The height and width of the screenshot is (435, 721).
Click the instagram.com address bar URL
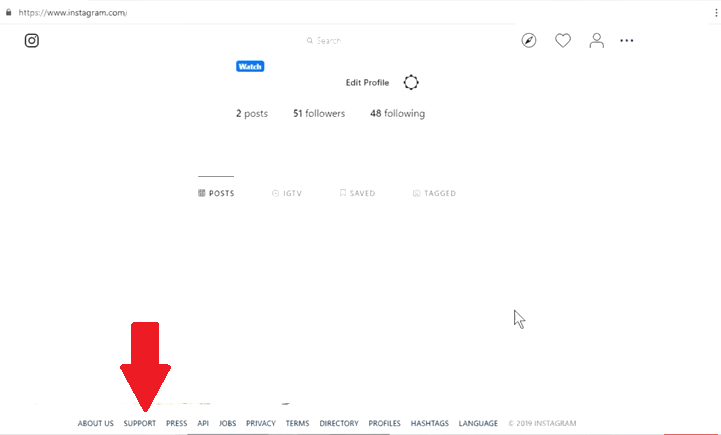tap(73, 13)
